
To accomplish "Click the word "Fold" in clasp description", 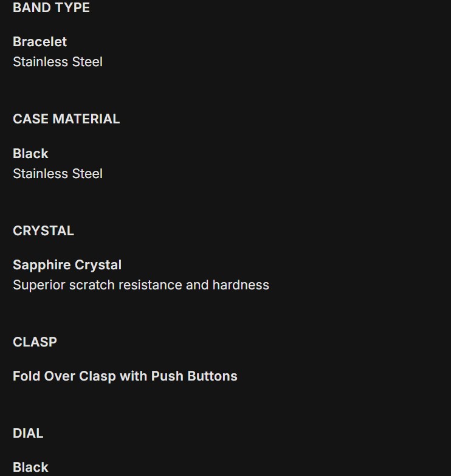I will (x=26, y=376).
